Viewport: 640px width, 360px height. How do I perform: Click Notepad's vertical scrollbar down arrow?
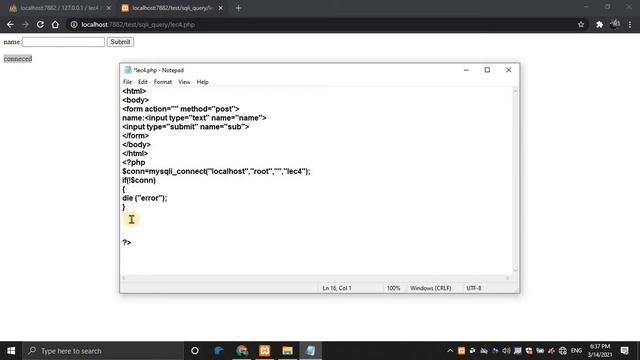(x=515, y=270)
